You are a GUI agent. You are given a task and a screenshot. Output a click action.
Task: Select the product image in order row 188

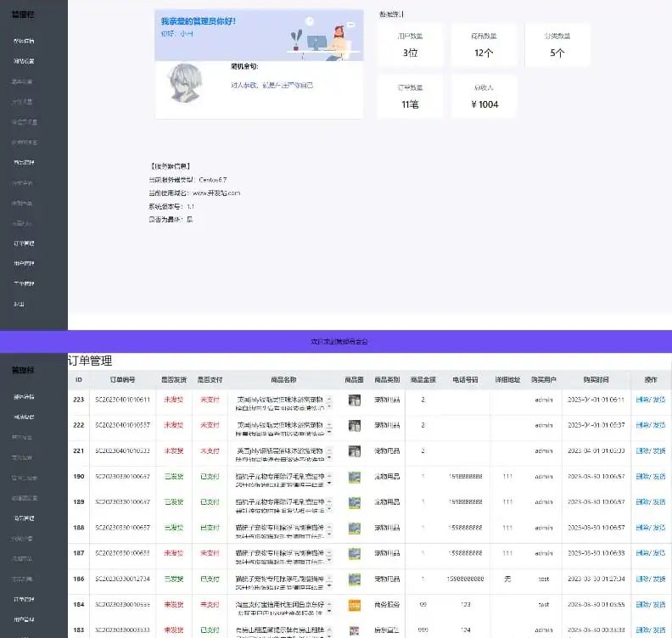coord(355,528)
